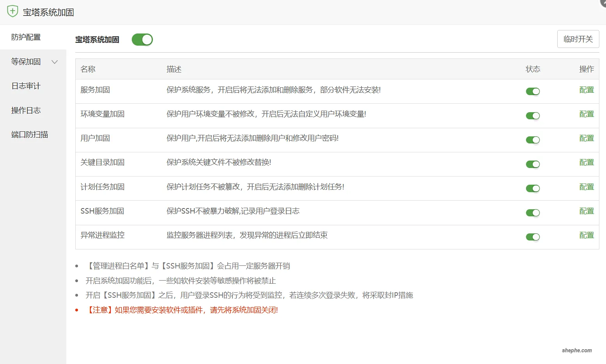Toggle the 关键目录加固 status switch
The width and height of the screenshot is (606, 364).
click(533, 164)
